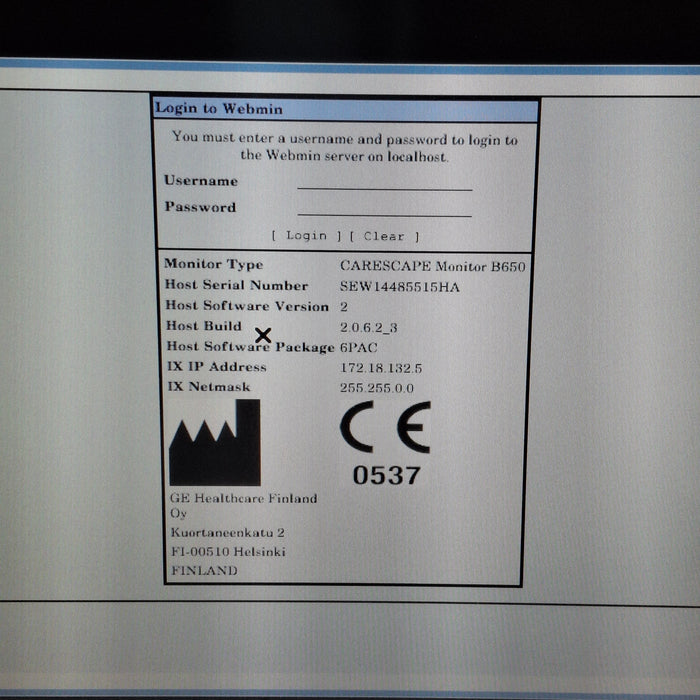
Task: Click the netmask value 255.255.0.0
Action: click(x=377, y=388)
